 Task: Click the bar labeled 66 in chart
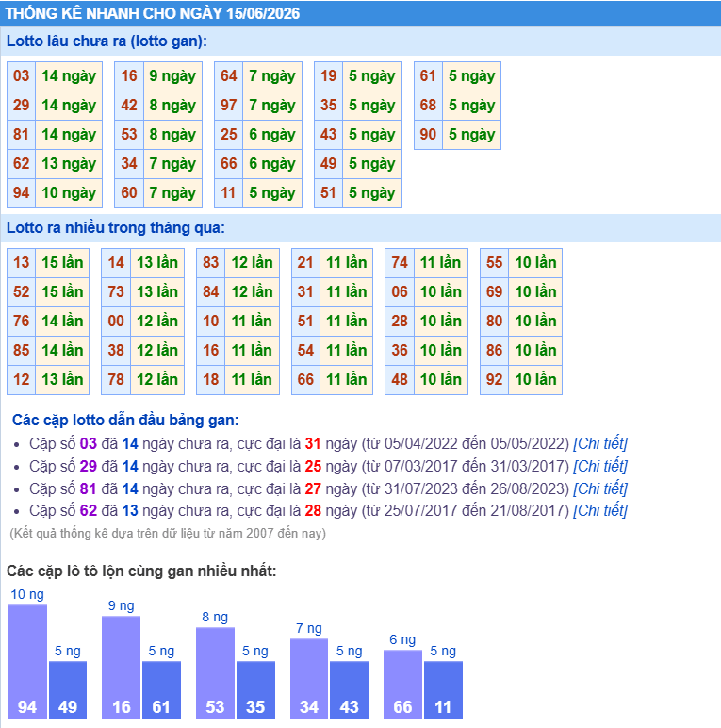coord(402,684)
